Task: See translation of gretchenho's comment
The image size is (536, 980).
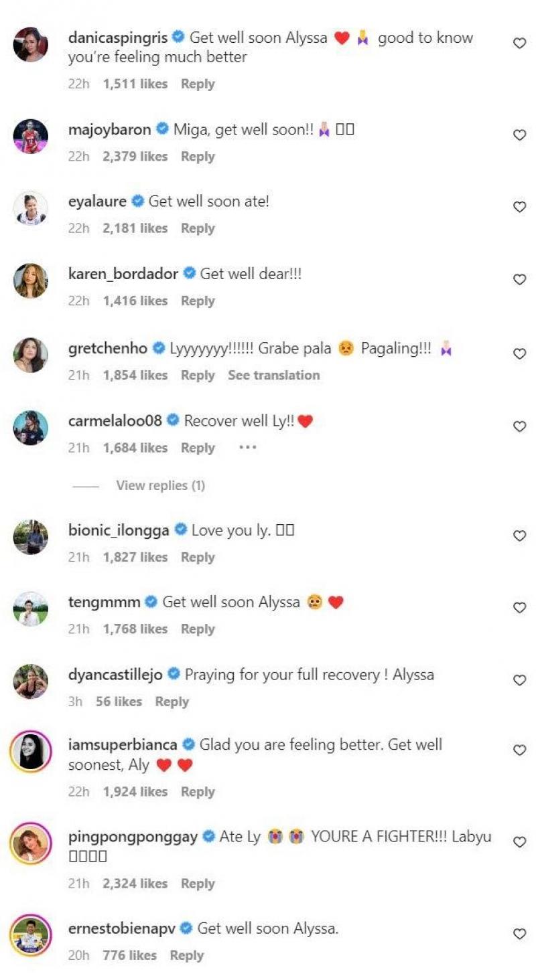Action: pyautogui.click(x=273, y=376)
